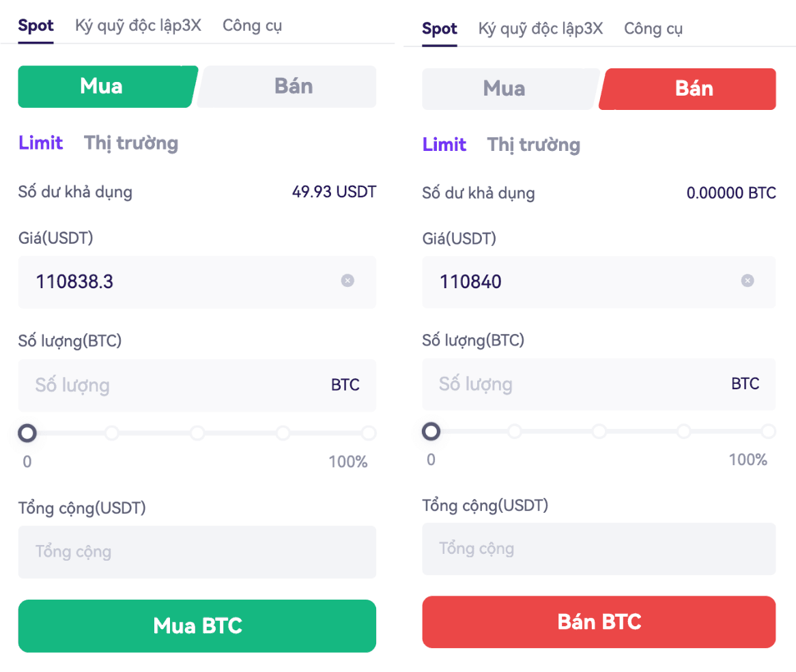Switch to Thị trường order type on left
This screenshot has height=672, width=796.
click(131, 143)
